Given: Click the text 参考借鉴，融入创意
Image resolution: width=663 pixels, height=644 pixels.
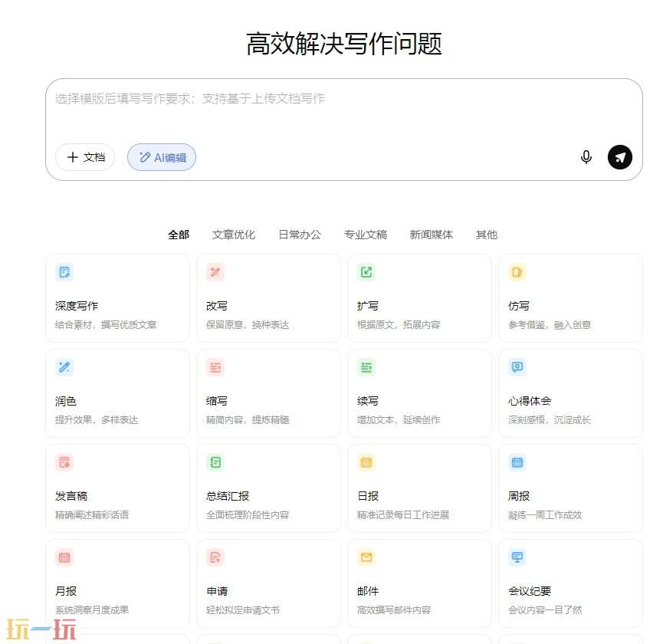Looking at the screenshot, I should (x=550, y=325).
